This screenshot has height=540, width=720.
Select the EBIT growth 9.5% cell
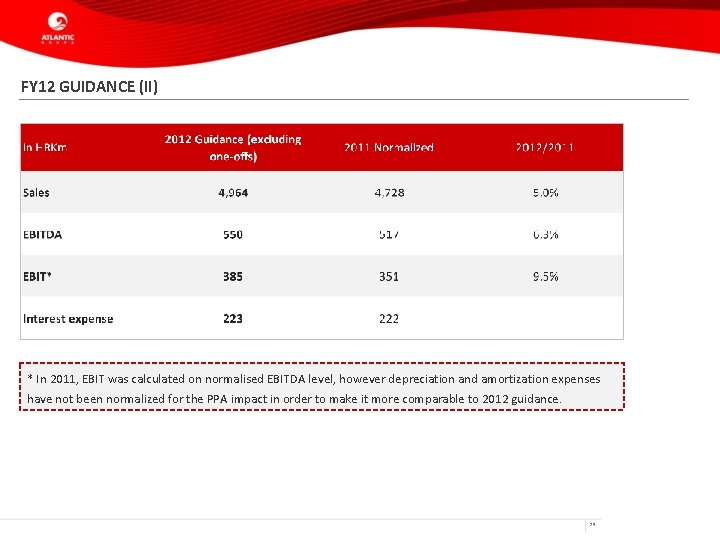click(x=546, y=276)
